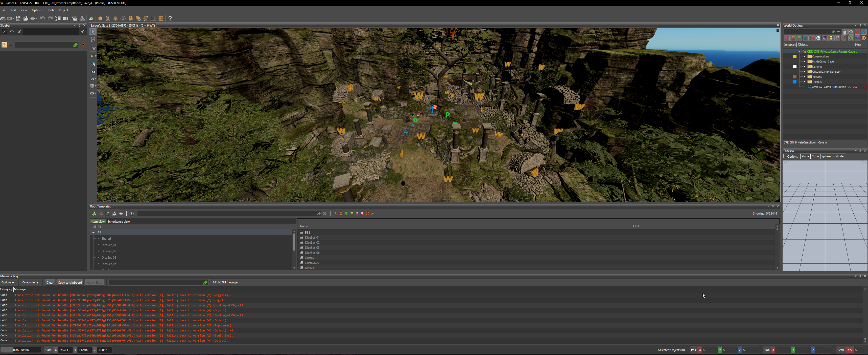Click the Redo arrow in the main toolbar

click(x=50, y=18)
